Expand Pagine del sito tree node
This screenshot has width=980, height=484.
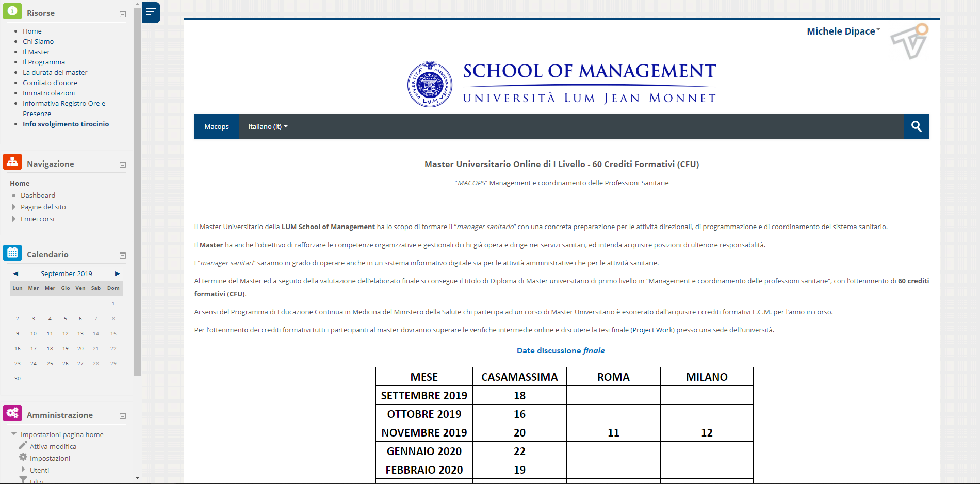(14, 207)
